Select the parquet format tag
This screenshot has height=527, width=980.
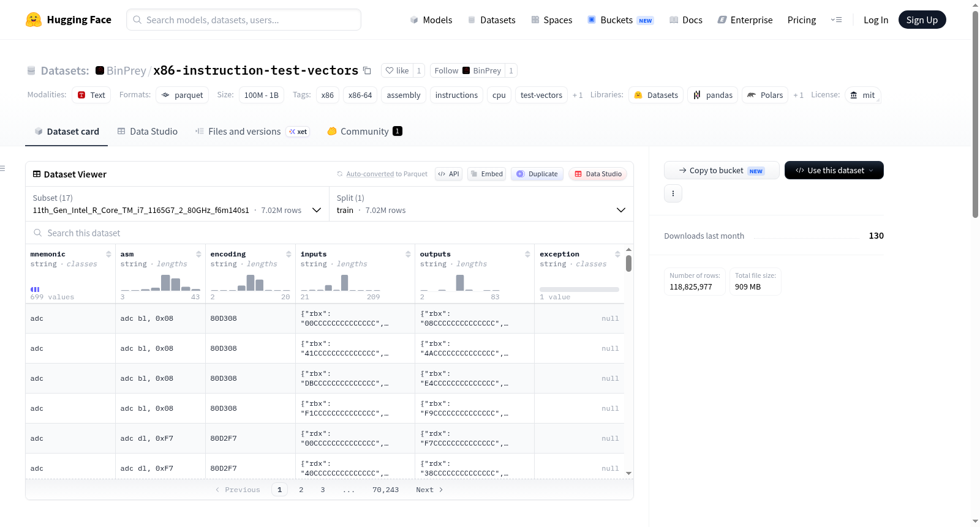182,95
